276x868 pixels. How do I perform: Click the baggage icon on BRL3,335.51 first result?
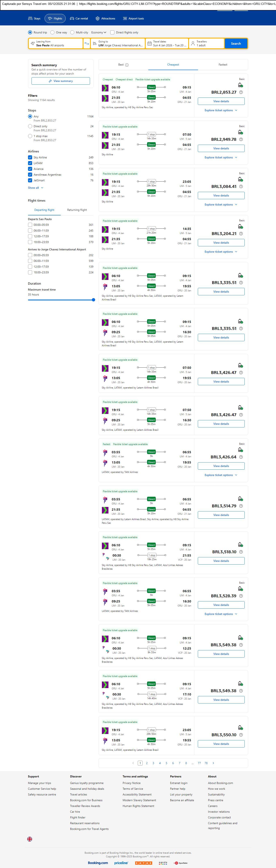click(240, 276)
